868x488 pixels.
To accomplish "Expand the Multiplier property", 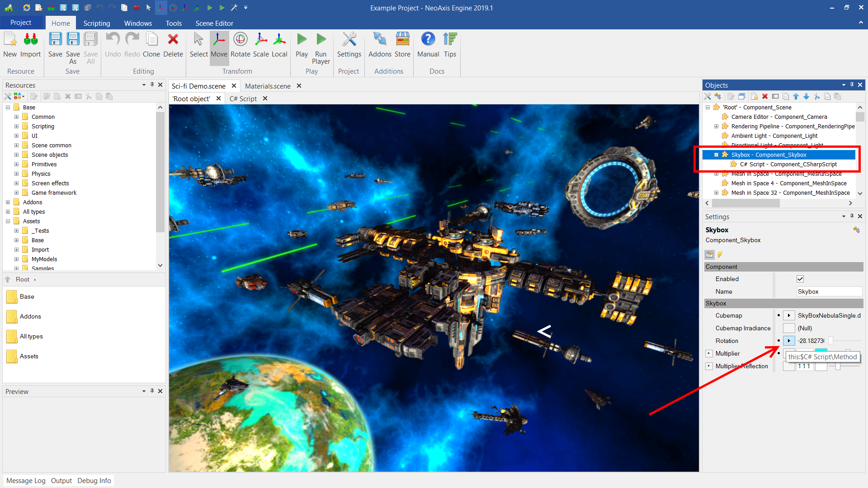I will 709,353.
